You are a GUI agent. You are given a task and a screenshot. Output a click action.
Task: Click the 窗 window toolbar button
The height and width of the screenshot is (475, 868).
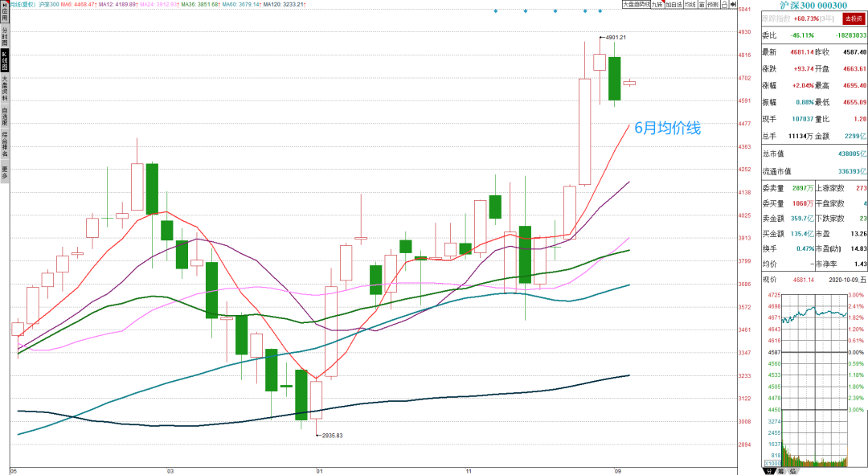pyautogui.click(x=702, y=5)
